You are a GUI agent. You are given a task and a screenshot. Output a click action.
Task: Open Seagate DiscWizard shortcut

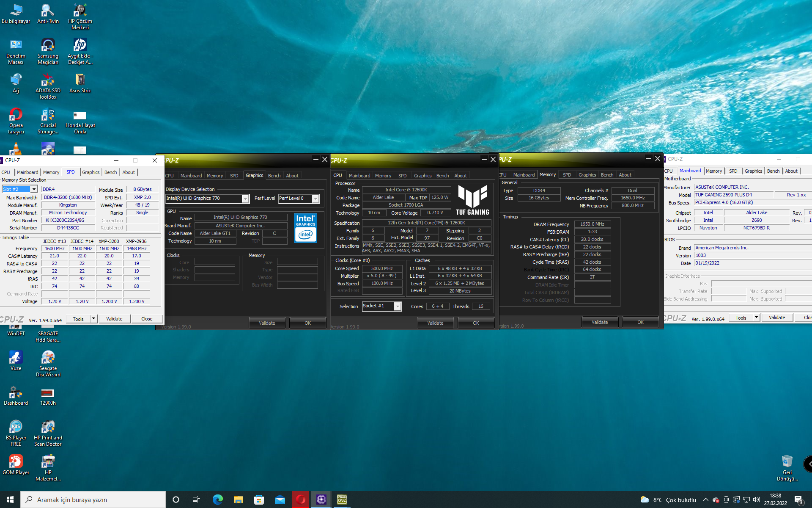[x=48, y=364]
